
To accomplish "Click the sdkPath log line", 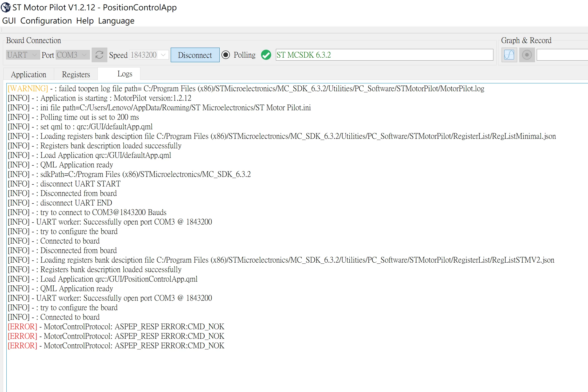I will tap(129, 174).
